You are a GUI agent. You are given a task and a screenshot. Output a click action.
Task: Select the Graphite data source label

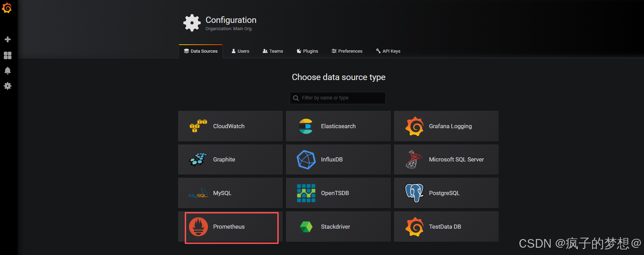tap(224, 160)
